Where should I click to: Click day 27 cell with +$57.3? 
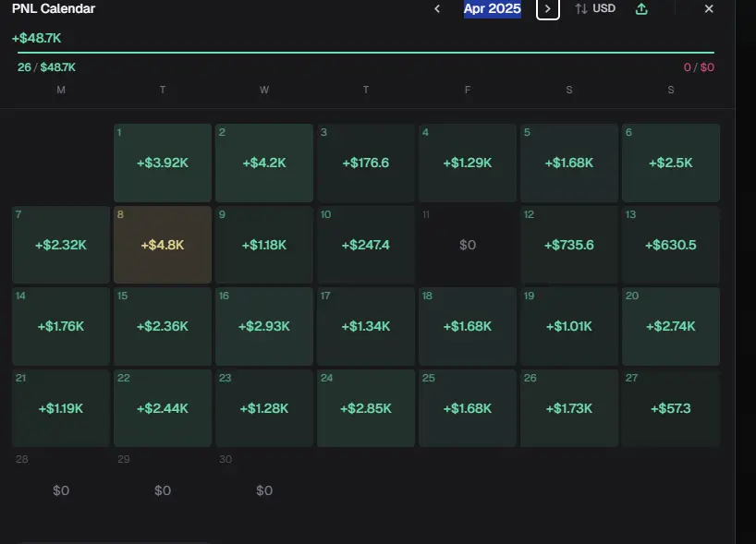coord(671,408)
